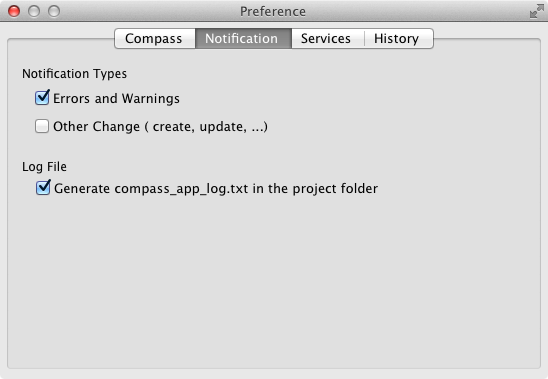Go to the History tab
The width and height of the screenshot is (548, 379).
[x=398, y=38]
